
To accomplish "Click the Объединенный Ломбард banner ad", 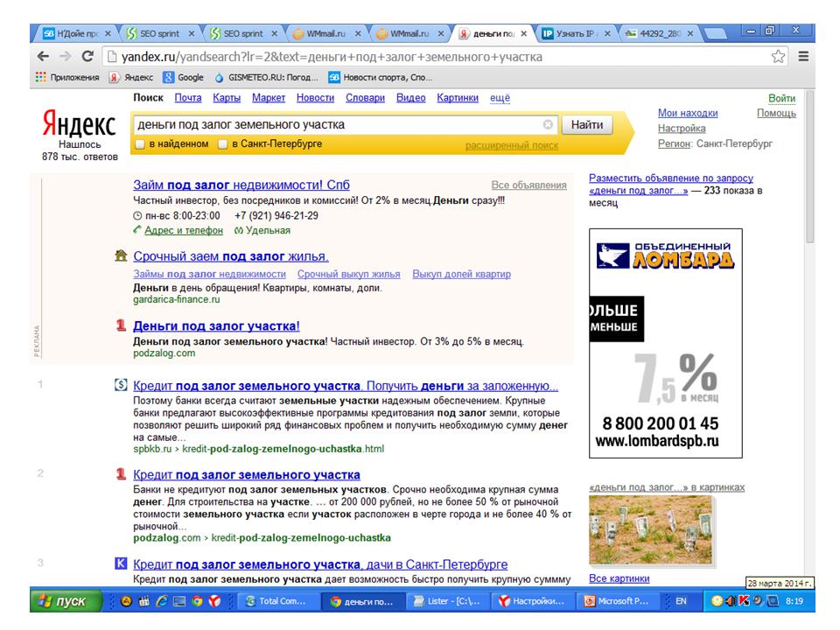I will click(x=665, y=343).
